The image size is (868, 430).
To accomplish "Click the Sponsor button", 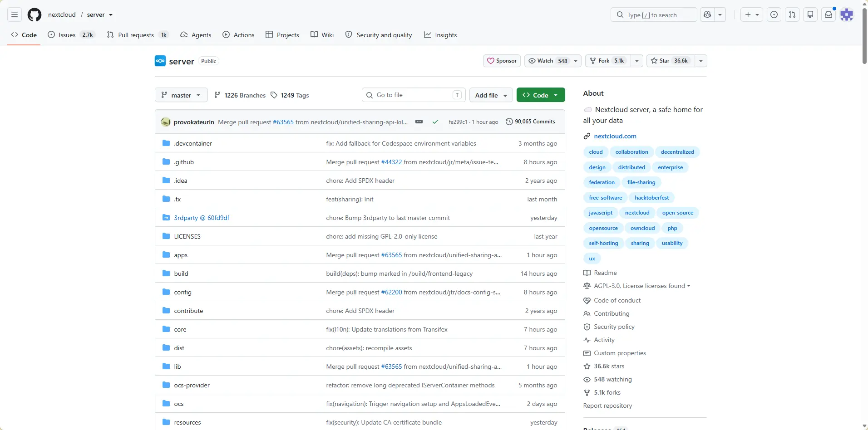I will click(502, 61).
